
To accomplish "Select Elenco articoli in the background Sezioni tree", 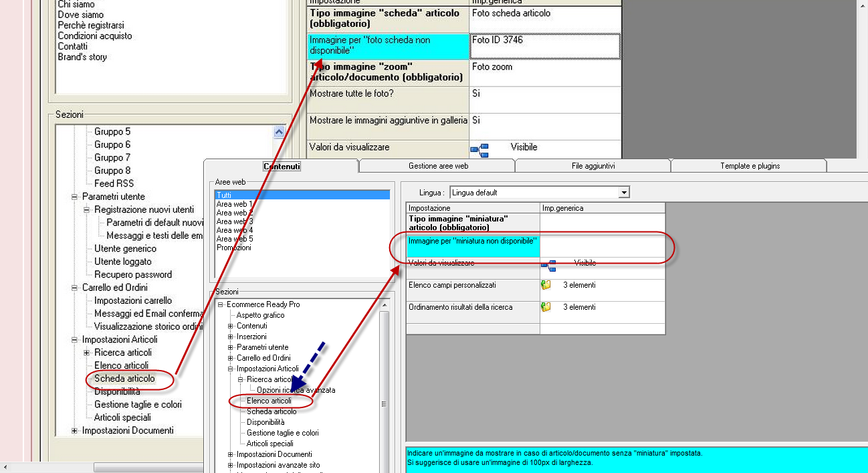I will click(x=121, y=365).
